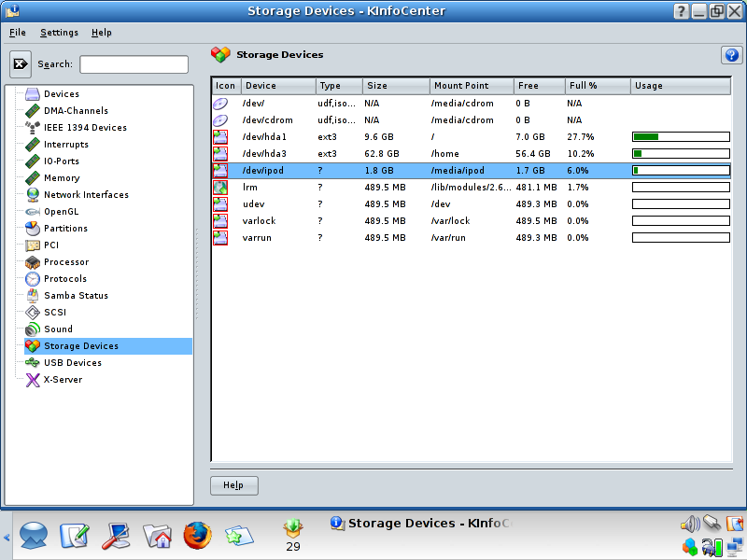Click the Storage Devices taskbar entry
This screenshot has height=560, width=747.
pyautogui.click(x=421, y=524)
